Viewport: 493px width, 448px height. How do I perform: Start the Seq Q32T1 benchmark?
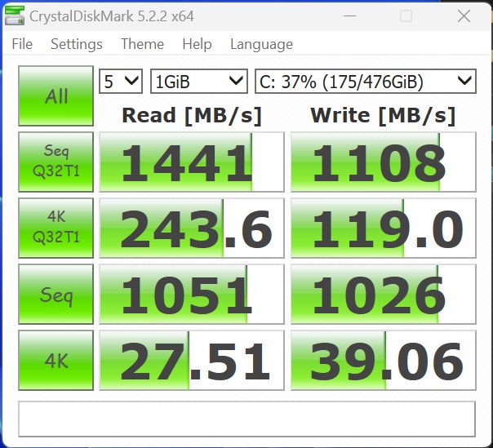56,162
